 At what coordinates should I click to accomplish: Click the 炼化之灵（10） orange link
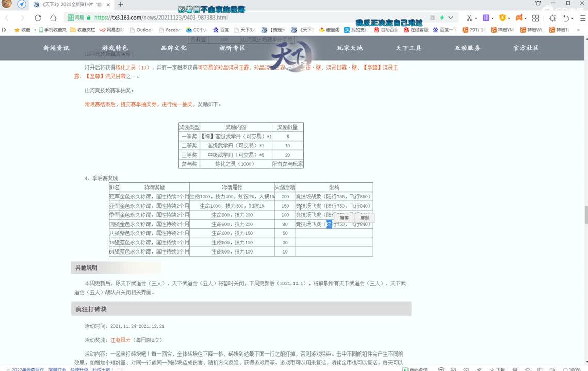click(x=133, y=68)
